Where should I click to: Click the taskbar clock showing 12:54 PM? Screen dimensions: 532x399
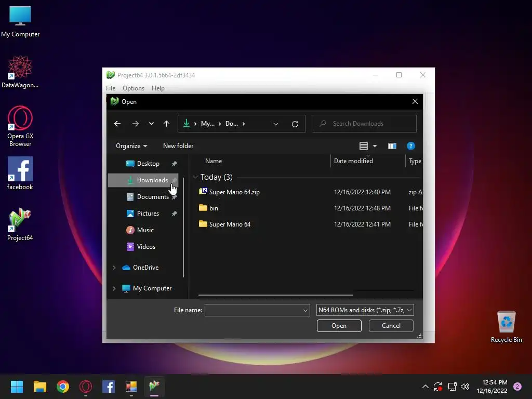[492, 387]
